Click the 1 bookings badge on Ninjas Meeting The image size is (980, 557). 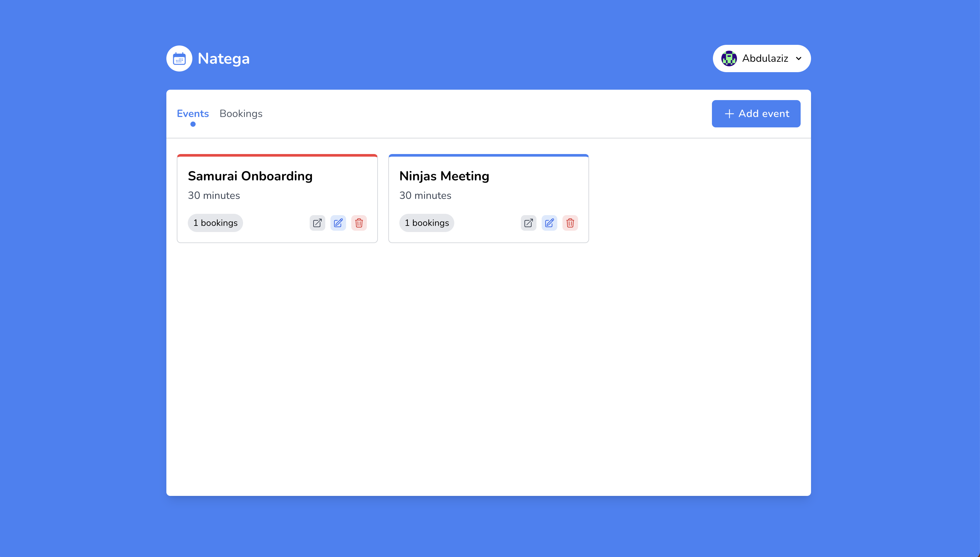427,223
